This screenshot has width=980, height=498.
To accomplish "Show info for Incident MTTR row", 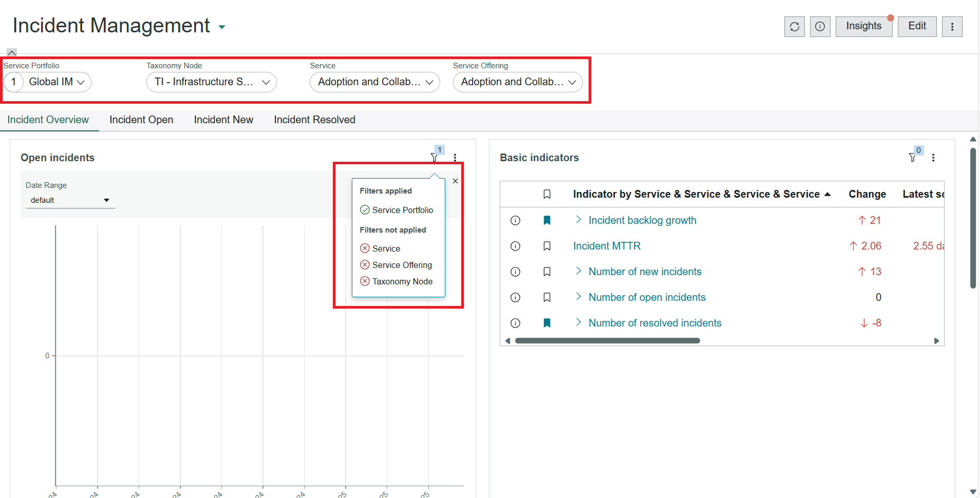I will pyautogui.click(x=515, y=246).
